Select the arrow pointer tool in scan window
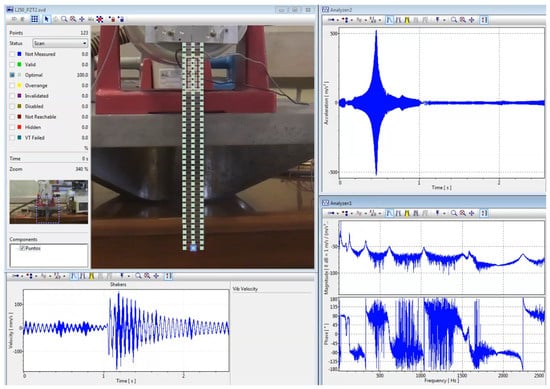This screenshot has height=389, width=550. coord(47,19)
